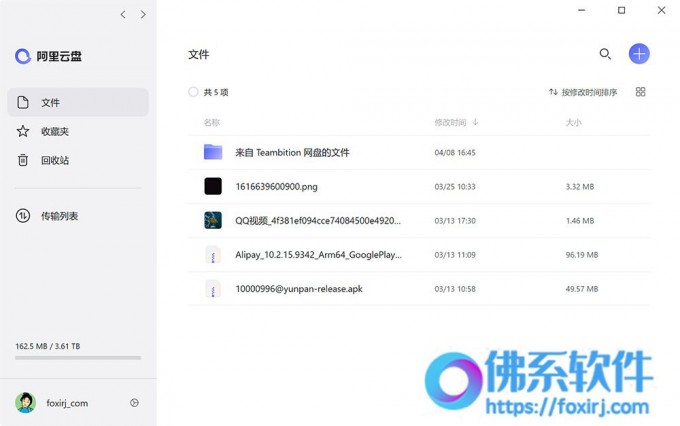Image resolution: width=680 pixels, height=426 pixels.
Task: Click the 03/13 17:30 modified time
Action: 455,221
